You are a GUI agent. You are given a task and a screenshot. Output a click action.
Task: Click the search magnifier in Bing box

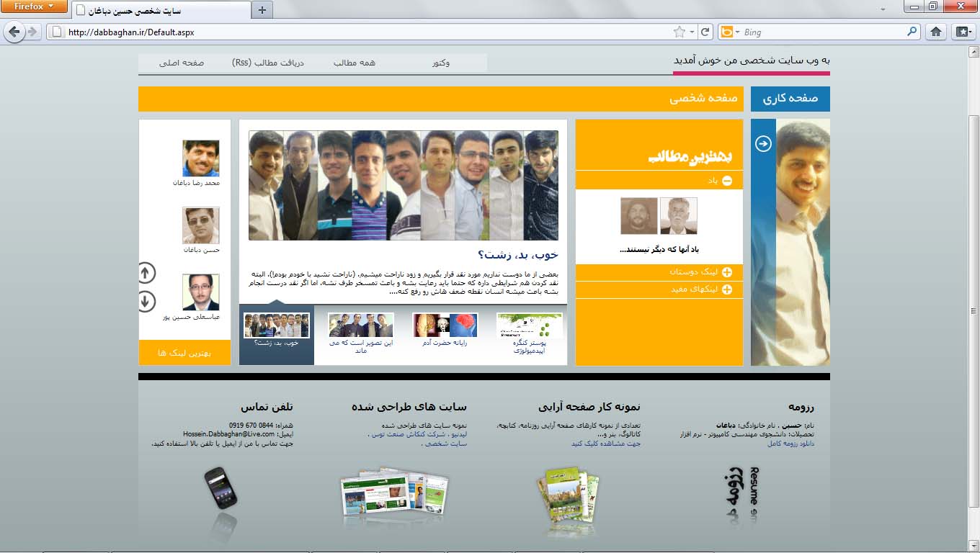[912, 32]
